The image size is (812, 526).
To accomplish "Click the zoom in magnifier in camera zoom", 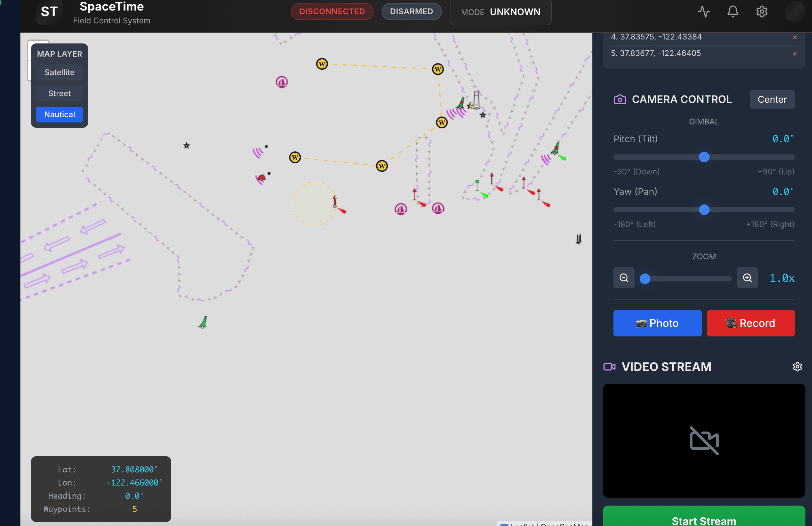I will click(747, 278).
